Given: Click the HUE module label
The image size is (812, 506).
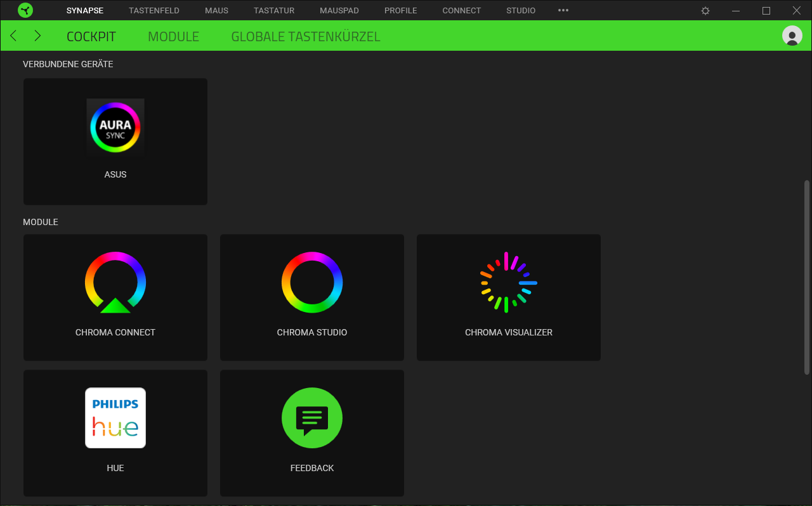Looking at the screenshot, I should [115, 468].
